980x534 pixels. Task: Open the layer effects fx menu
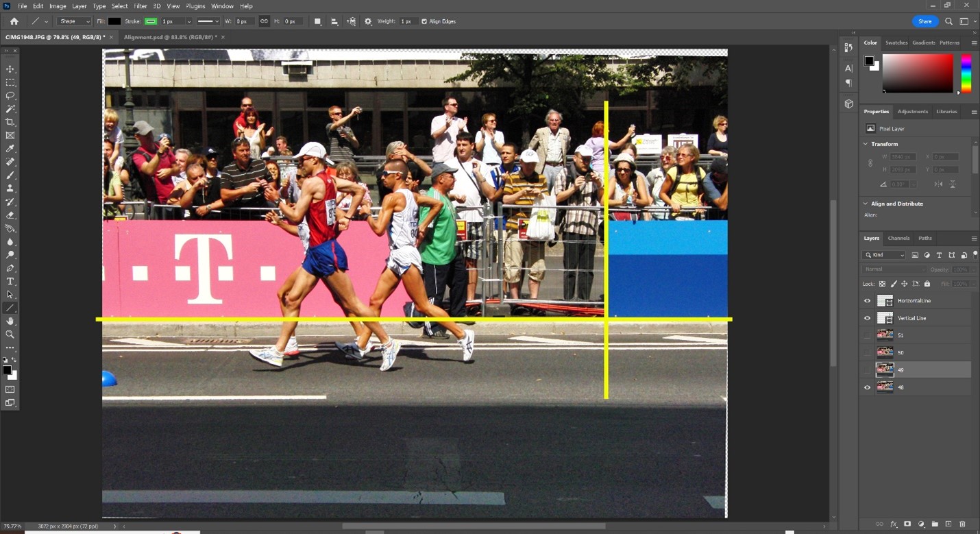coord(894,524)
